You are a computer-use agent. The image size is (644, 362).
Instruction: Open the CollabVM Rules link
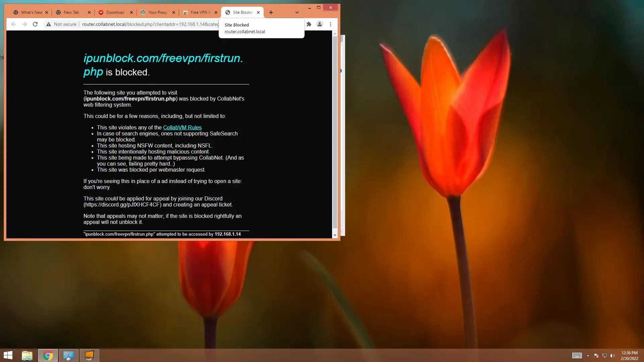pyautogui.click(x=182, y=127)
